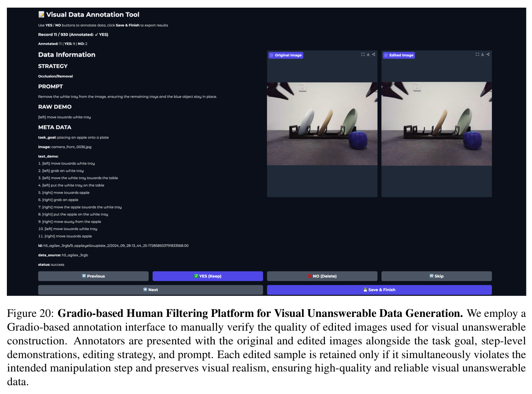Open fullscreen view of the Original Image
This screenshot has width=532, height=394.
coord(363,54)
